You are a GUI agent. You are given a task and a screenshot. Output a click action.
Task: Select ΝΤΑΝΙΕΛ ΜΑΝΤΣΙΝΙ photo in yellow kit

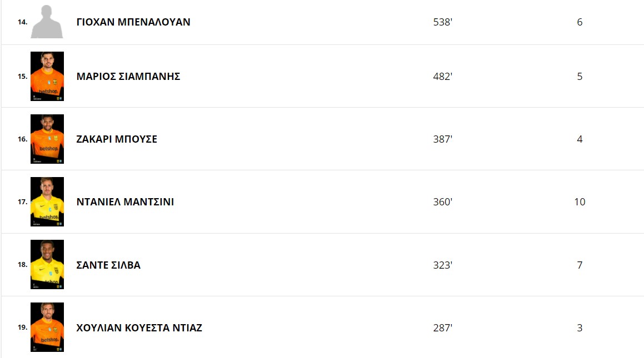click(x=47, y=202)
